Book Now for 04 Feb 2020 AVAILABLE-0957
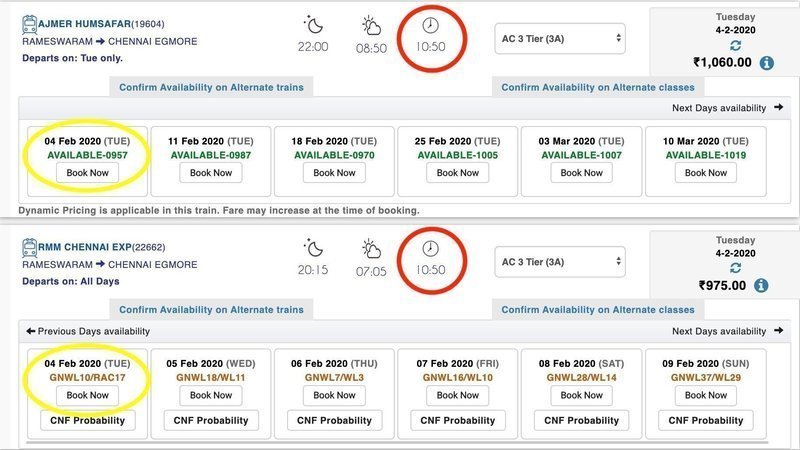The image size is (800, 450). 87,173
